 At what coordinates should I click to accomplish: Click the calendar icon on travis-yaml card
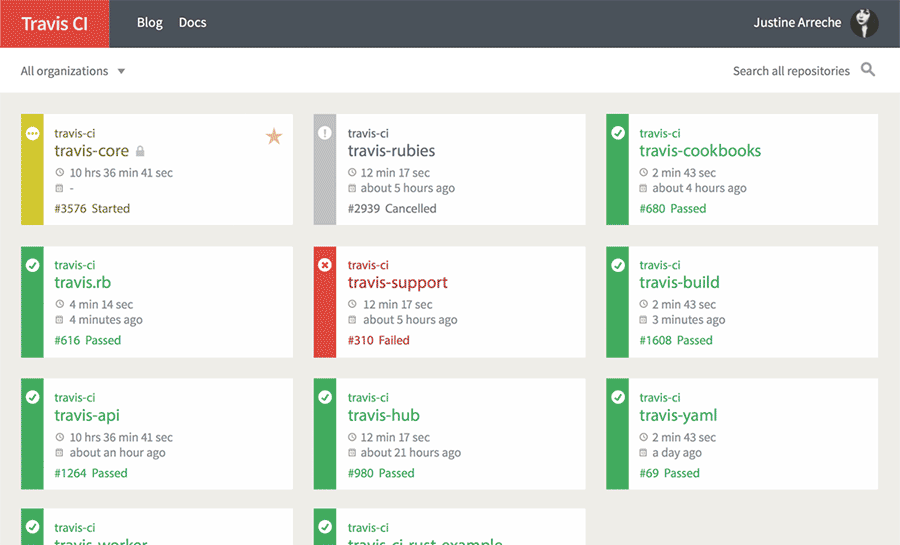pos(644,453)
